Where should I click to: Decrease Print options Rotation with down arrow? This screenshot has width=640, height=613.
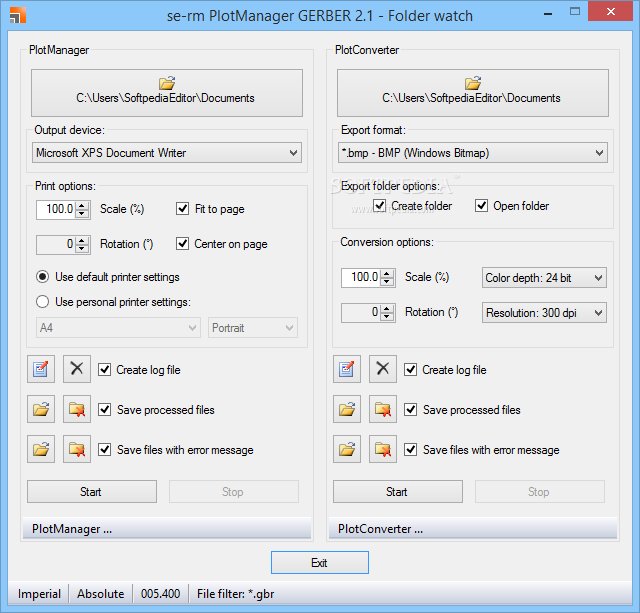[x=82, y=249]
